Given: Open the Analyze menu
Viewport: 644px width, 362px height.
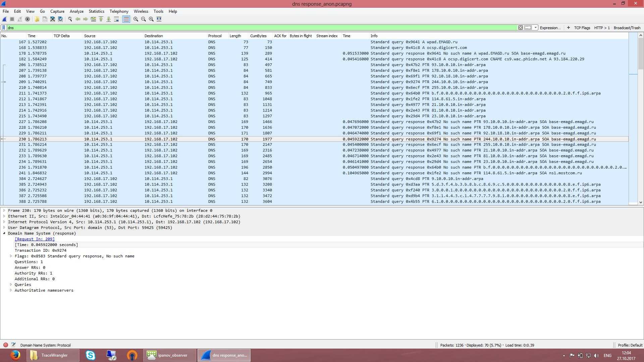Looking at the screenshot, I should click(76, 11).
